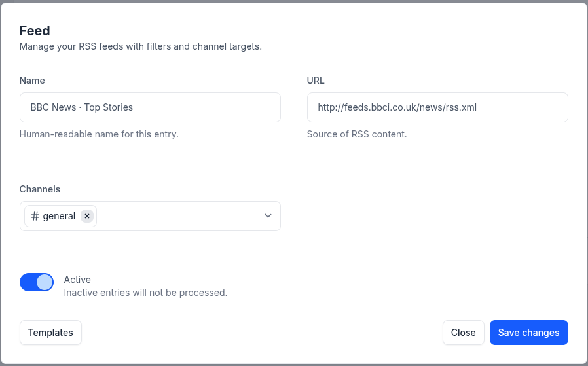
Task: Focus the URL input field
Action: click(437, 107)
